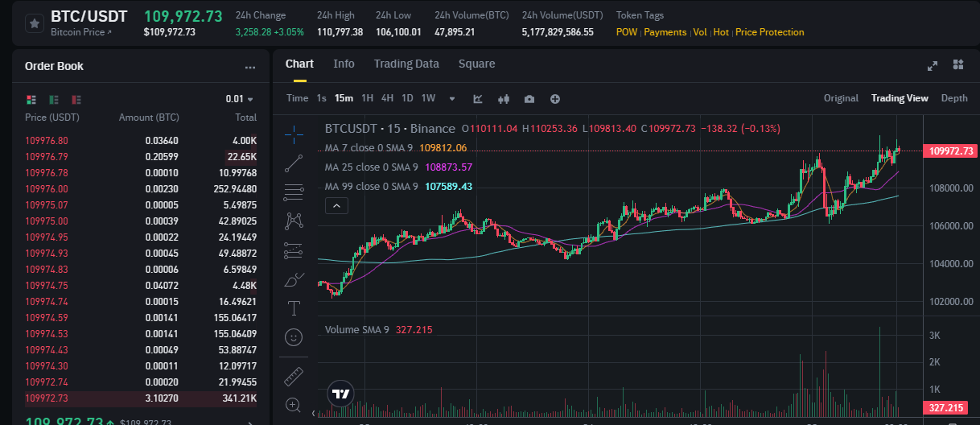Click the favorite star icon beside BTC/USDT

(x=34, y=23)
